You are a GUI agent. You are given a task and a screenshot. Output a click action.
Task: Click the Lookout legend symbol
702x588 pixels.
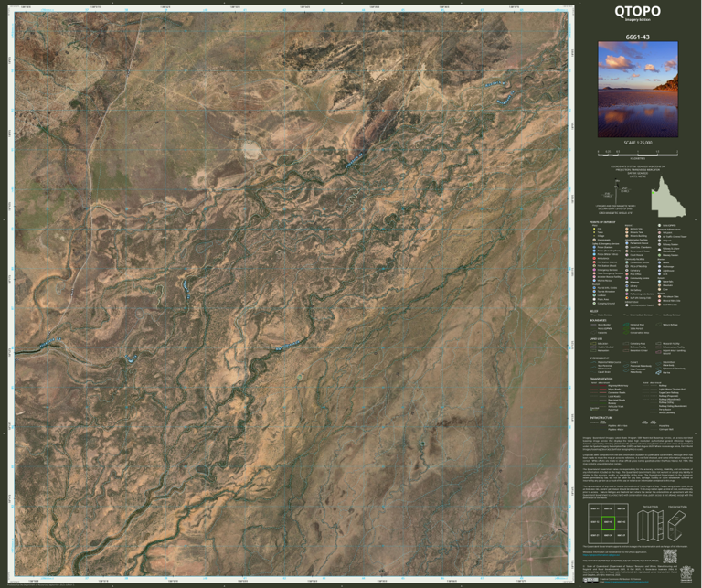tap(594, 295)
